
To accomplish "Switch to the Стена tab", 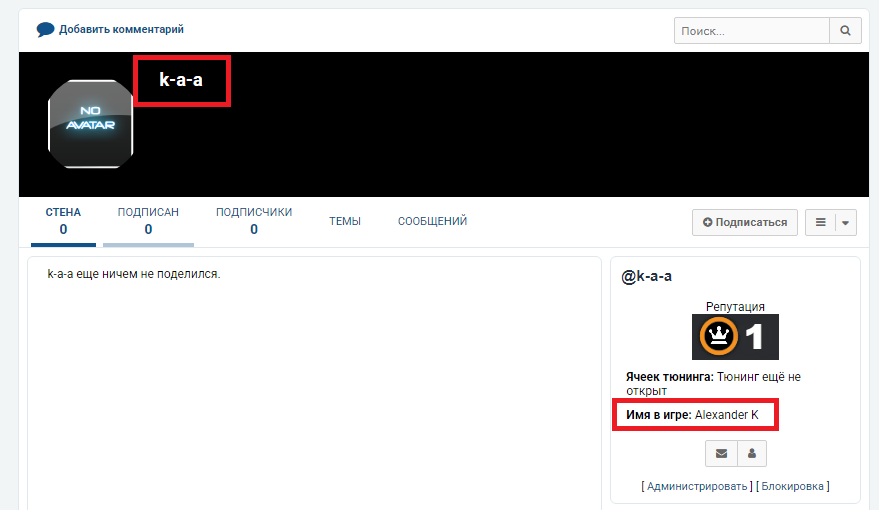I will coord(63,221).
